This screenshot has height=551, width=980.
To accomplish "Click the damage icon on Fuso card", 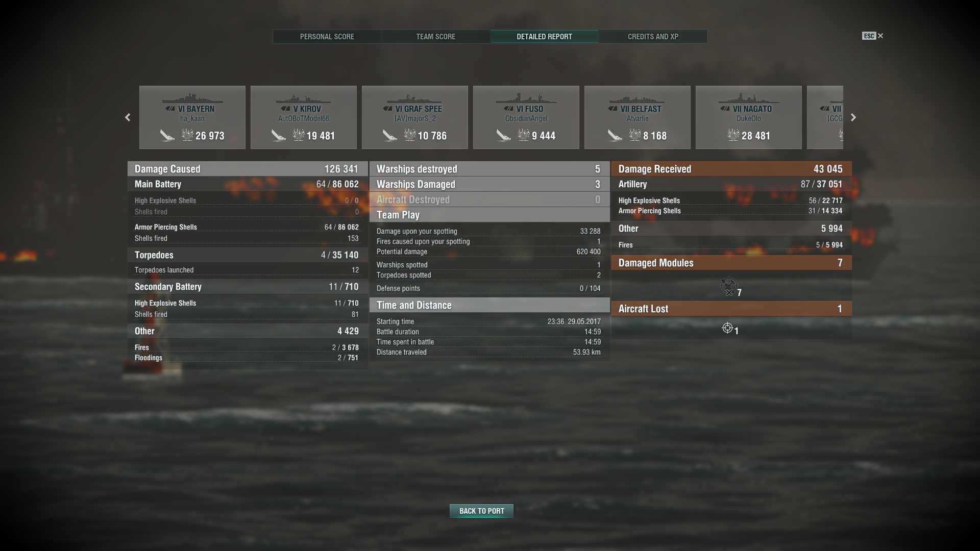I will pyautogui.click(x=524, y=135).
